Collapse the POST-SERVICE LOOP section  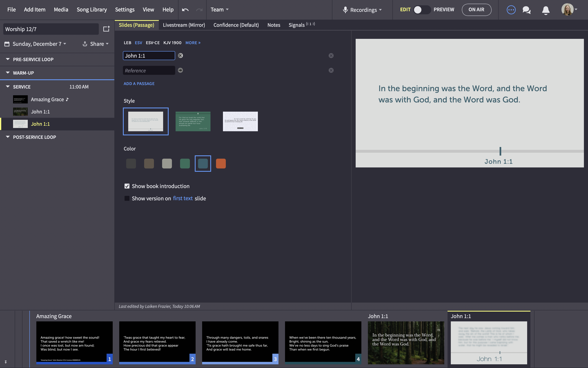[8, 137]
